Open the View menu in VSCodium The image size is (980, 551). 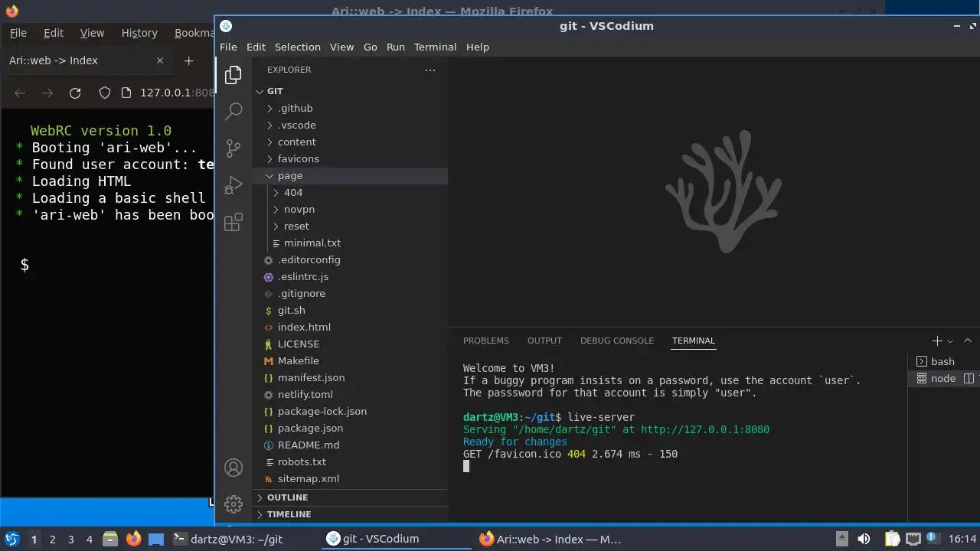click(341, 47)
